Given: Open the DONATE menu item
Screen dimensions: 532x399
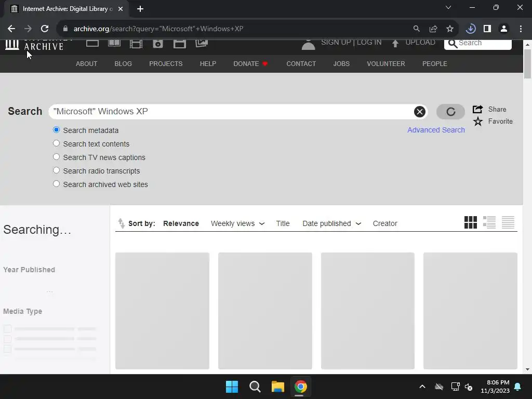Looking at the screenshot, I should [250, 64].
